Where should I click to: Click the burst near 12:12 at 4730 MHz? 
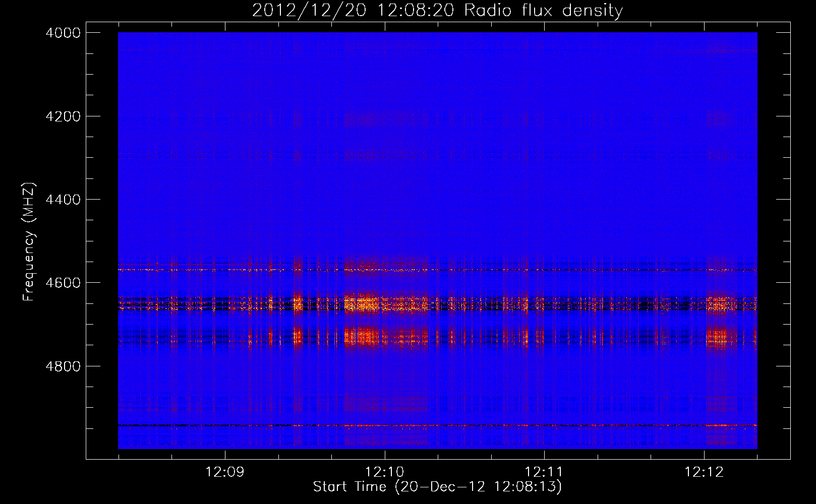pyautogui.click(x=720, y=337)
